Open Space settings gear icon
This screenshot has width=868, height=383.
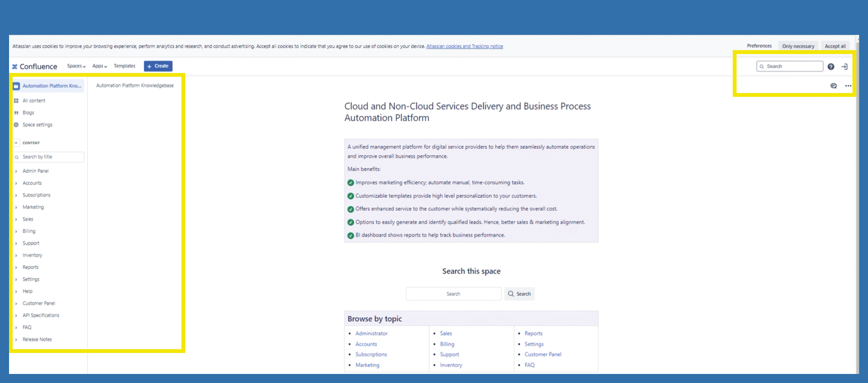pos(16,125)
